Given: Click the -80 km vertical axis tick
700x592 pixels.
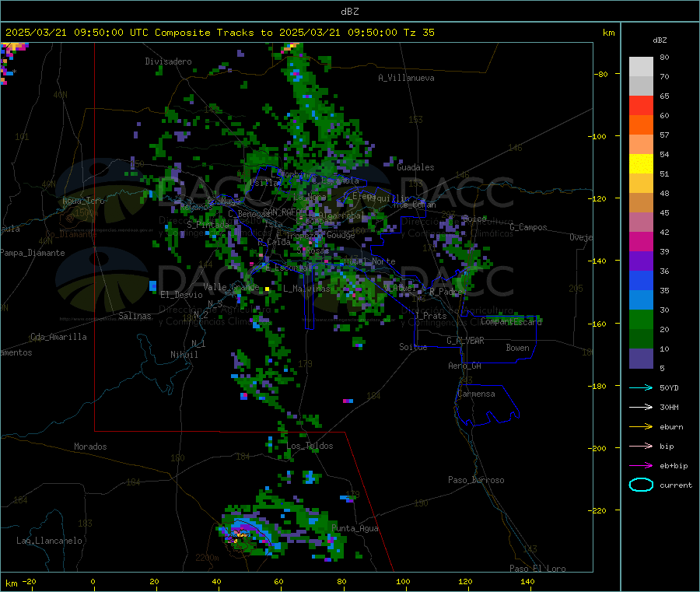Looking at the screenshot, I should coord(601,74).
